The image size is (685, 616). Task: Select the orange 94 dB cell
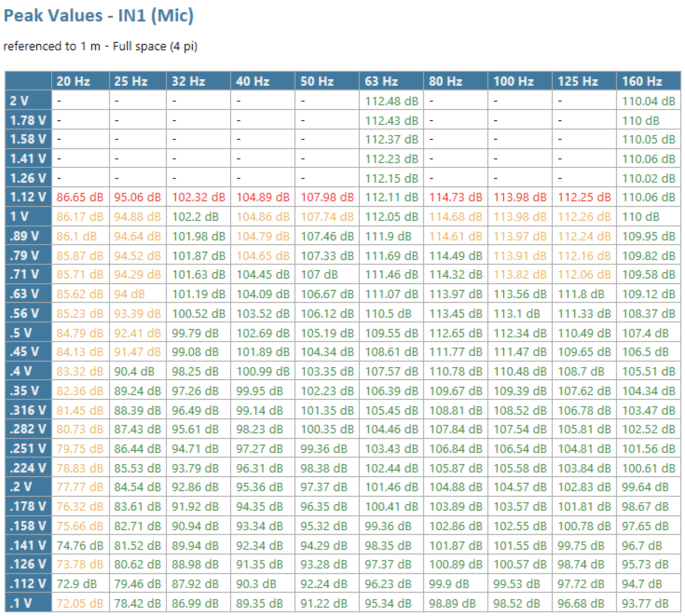(x=138, y=294)
